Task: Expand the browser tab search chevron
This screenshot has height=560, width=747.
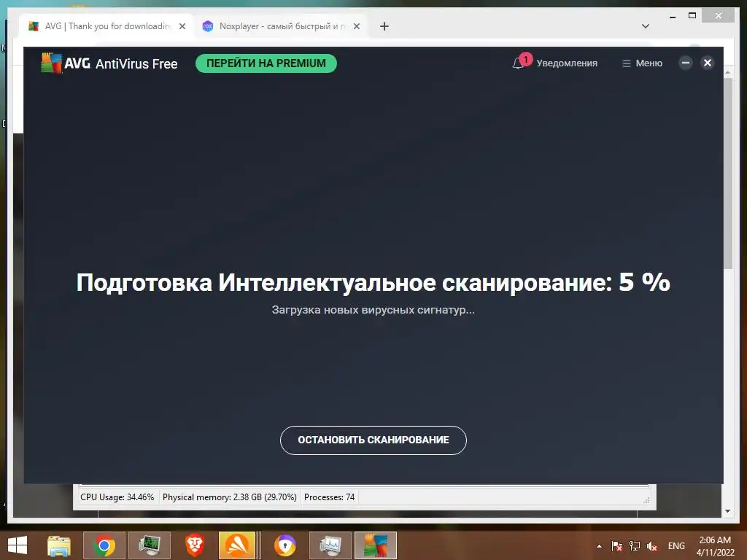Action: (x=646, y=26)
